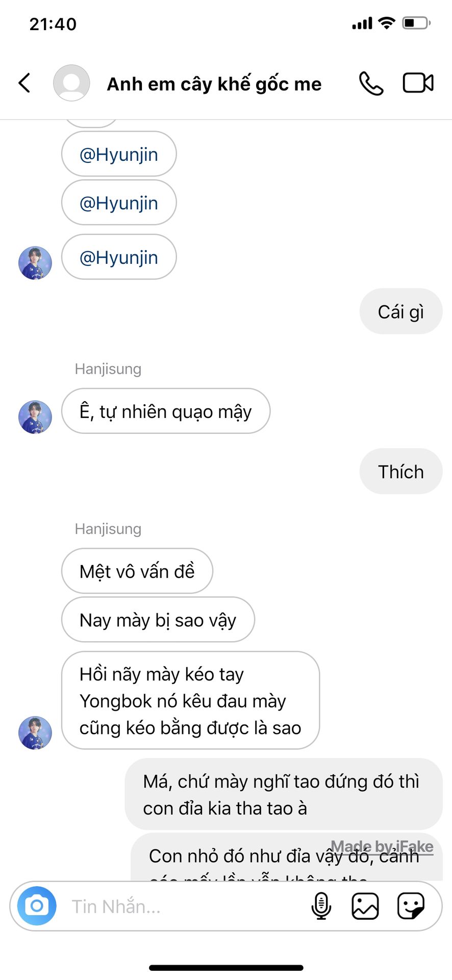Viewport: 452px width, 980px height.
Task: Tap the 'Cái gì' sent message bubble
Action: click(400, 312)
